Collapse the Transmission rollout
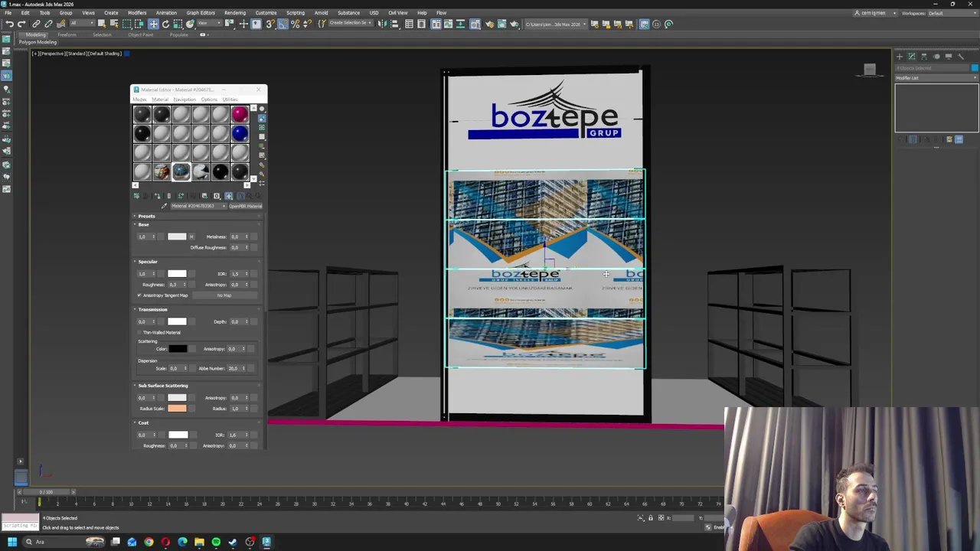 pyautogui.click(x=151, y=309)
